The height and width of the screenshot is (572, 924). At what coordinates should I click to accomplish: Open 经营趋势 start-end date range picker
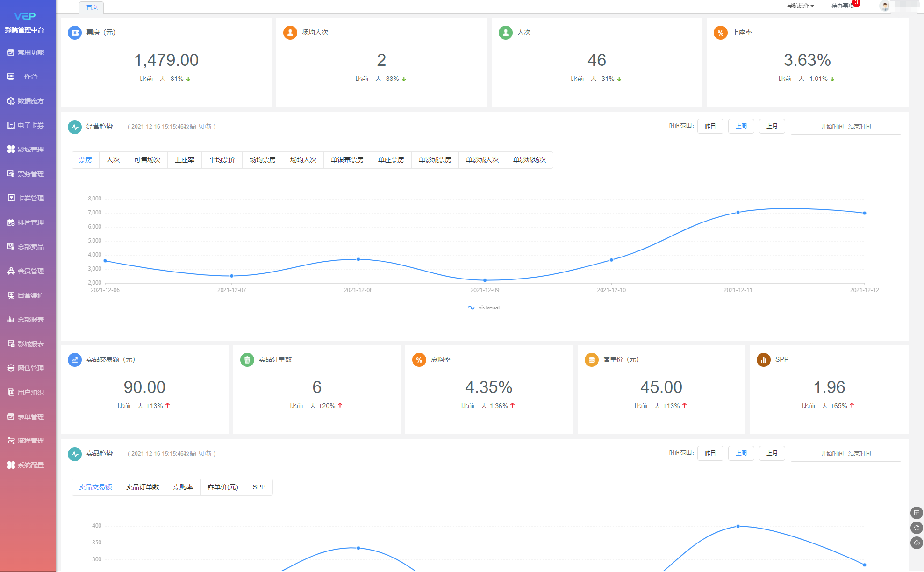845,127
